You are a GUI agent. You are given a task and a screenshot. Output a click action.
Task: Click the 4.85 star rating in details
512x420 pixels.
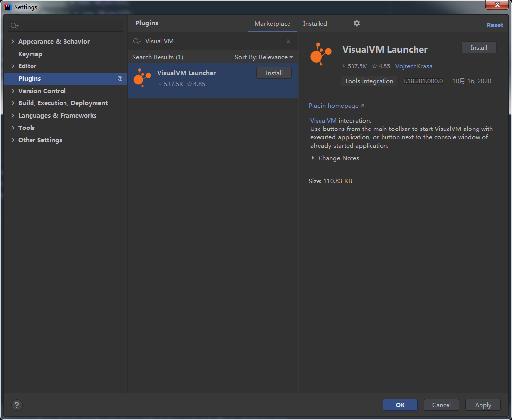tap(382, 66)
